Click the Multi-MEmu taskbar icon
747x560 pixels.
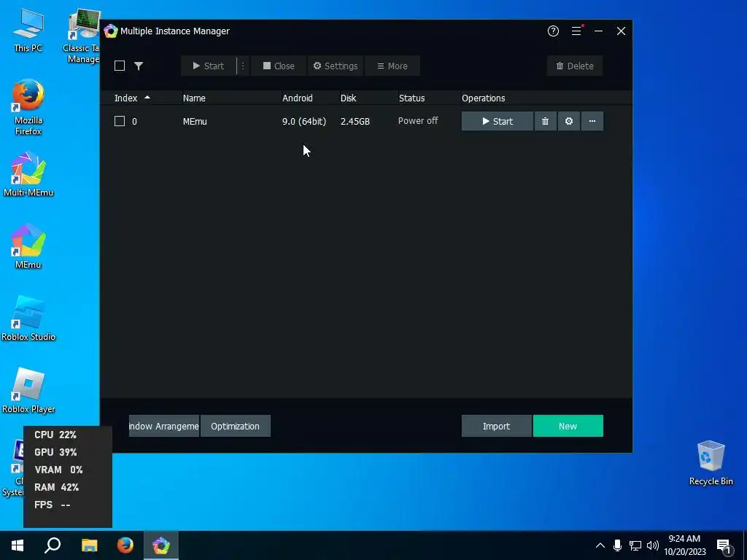(161, 545)
